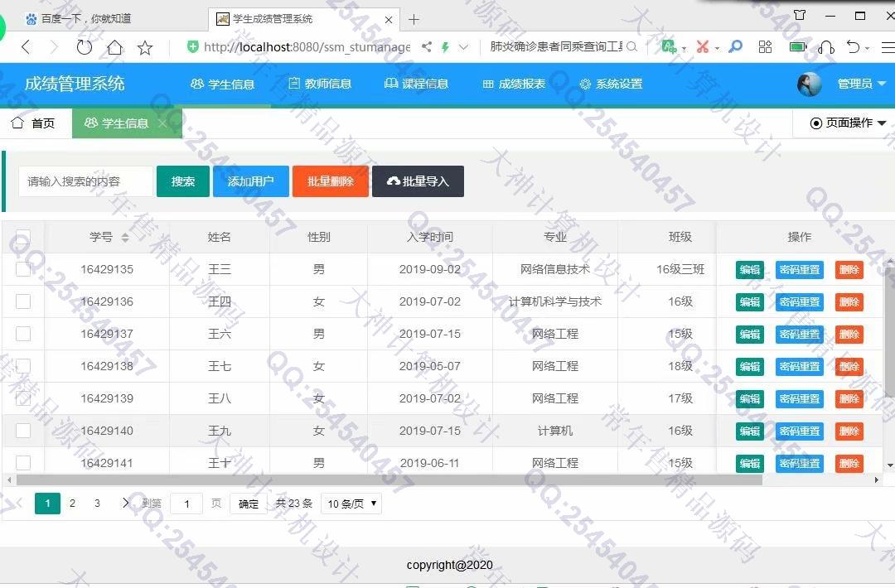This screenshot has width=895, height=588.
Task: Open dropdown arrow next to undo icon
Action: 867,49
